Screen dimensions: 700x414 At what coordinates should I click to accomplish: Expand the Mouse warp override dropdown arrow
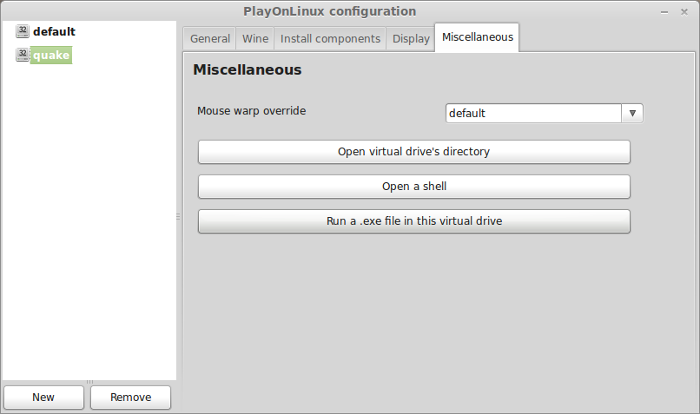pos(632,113)
